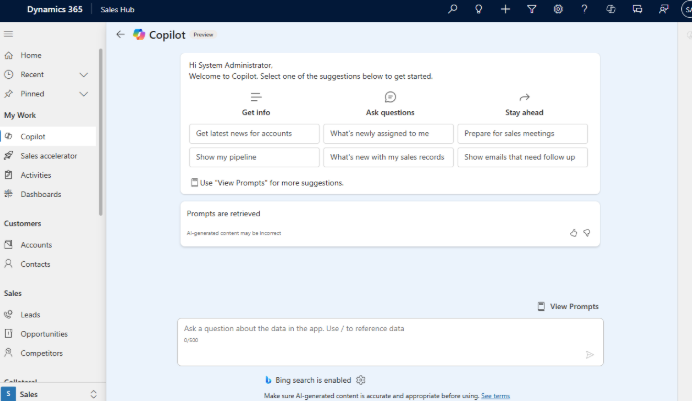Click What's new with my sales records
The image size is (692, 401).
point(388,157)
